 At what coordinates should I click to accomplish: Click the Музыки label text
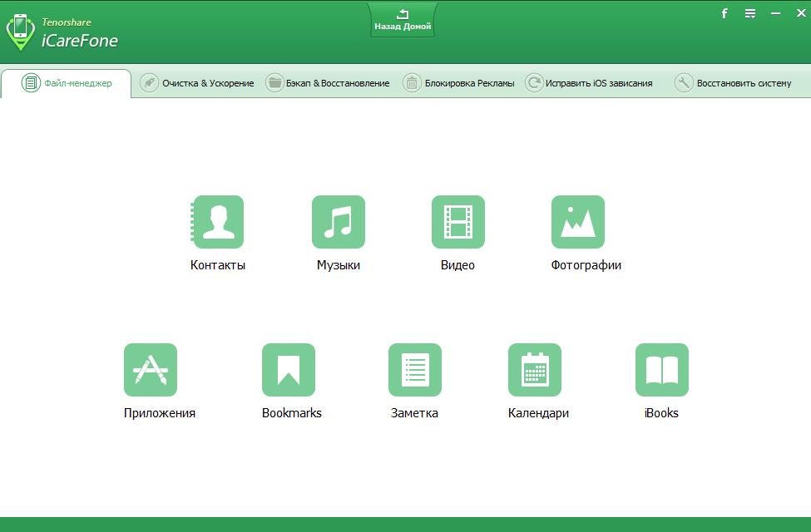coord(339,265)
